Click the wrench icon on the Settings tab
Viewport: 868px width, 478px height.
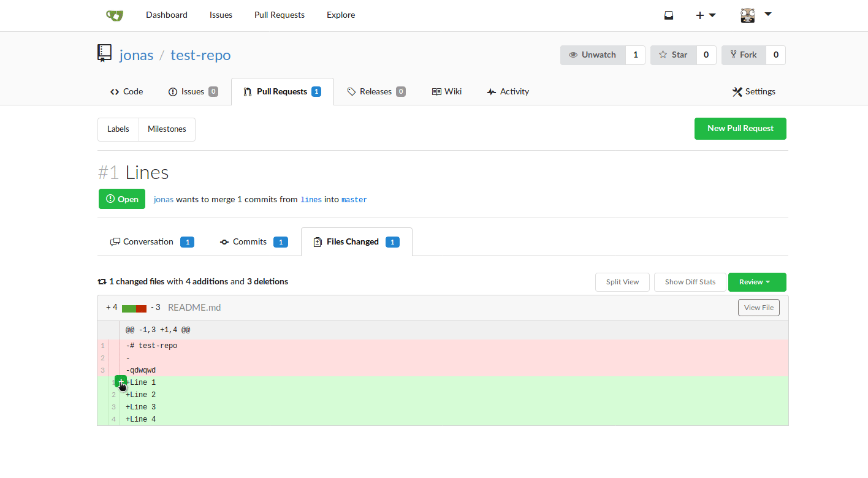pyautogui.click(x=737, y=91)
